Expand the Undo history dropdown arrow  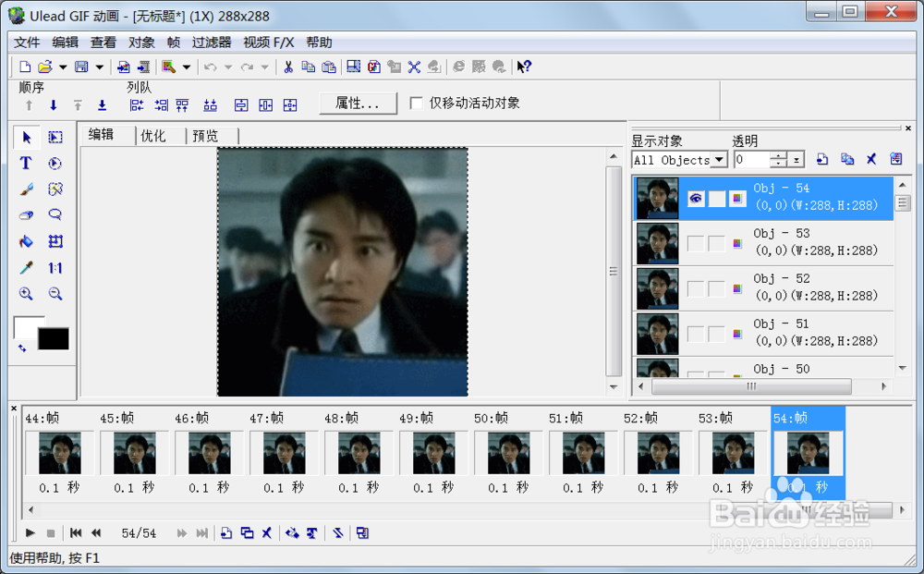pyautogui.click(x=228, y=67)
